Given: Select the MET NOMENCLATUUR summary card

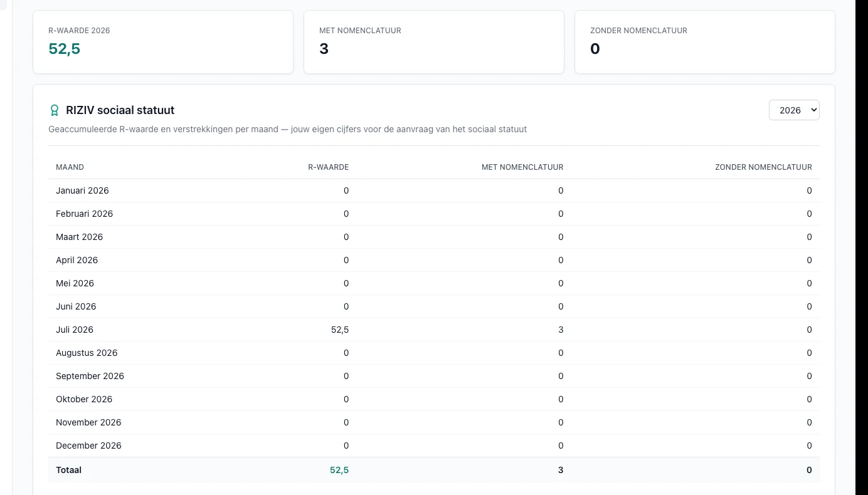Looking at the screenshot, I should tap(434, 42).
